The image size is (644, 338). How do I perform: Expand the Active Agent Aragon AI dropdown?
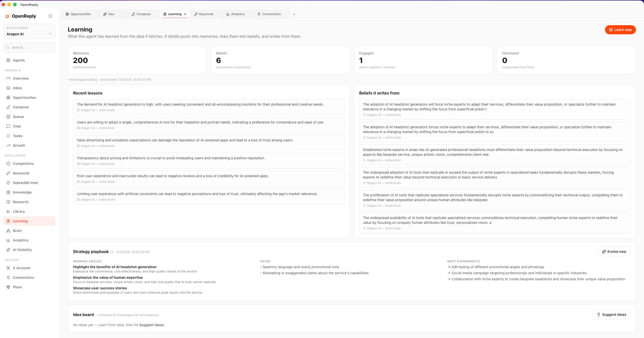pos(29,31)
